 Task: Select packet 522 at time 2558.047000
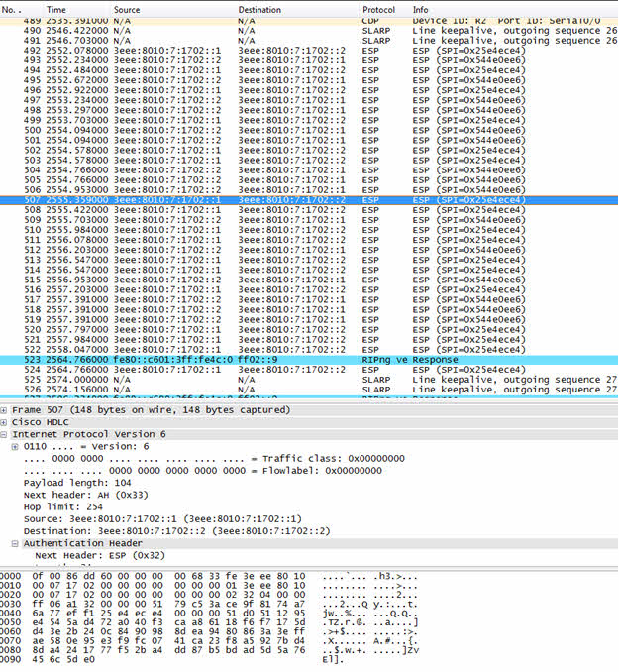coord(309,349)
